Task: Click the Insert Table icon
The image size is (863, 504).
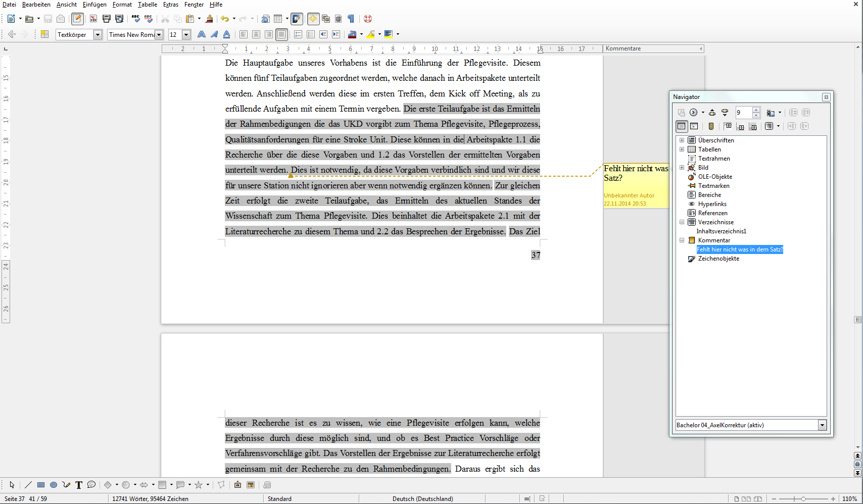Action: click(278, 19)
